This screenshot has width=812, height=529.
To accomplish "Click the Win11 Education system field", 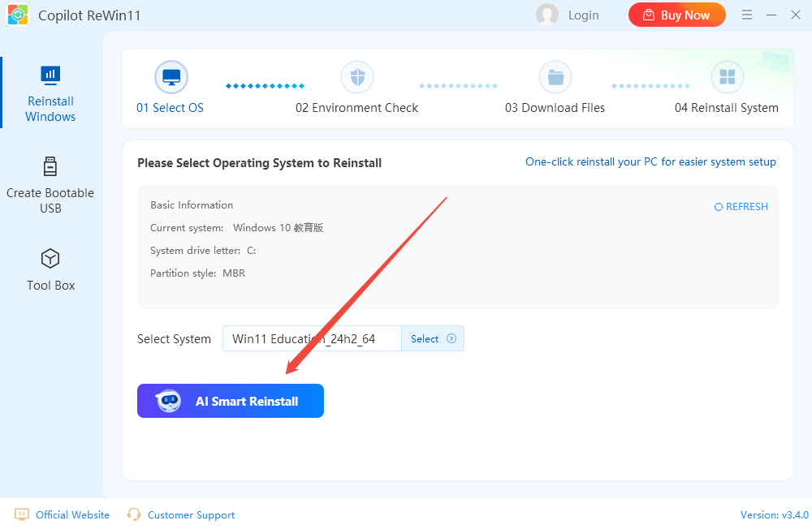I will 312,339.
